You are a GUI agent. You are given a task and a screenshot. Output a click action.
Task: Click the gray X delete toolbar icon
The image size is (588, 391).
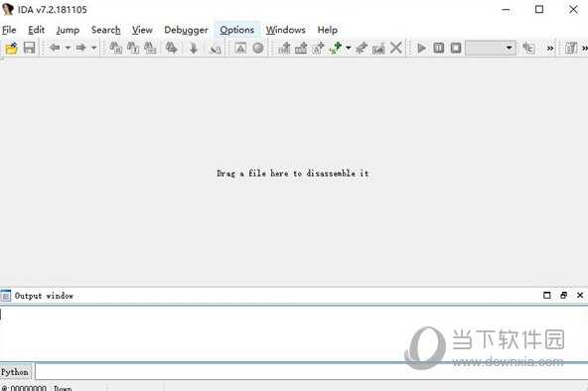coord(396,48)
